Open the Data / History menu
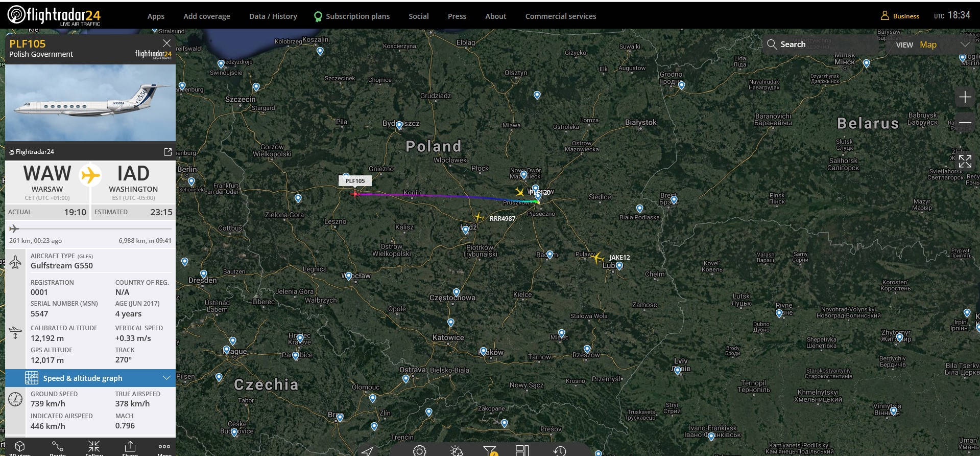 [x=273, y=16]
